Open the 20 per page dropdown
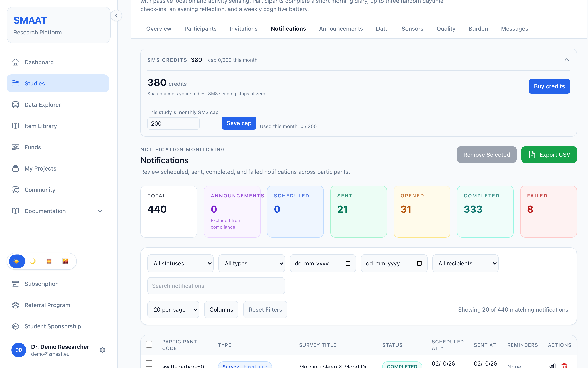Image resolution: width=588 pixels, height=368 pixels. tap(173, 310)
